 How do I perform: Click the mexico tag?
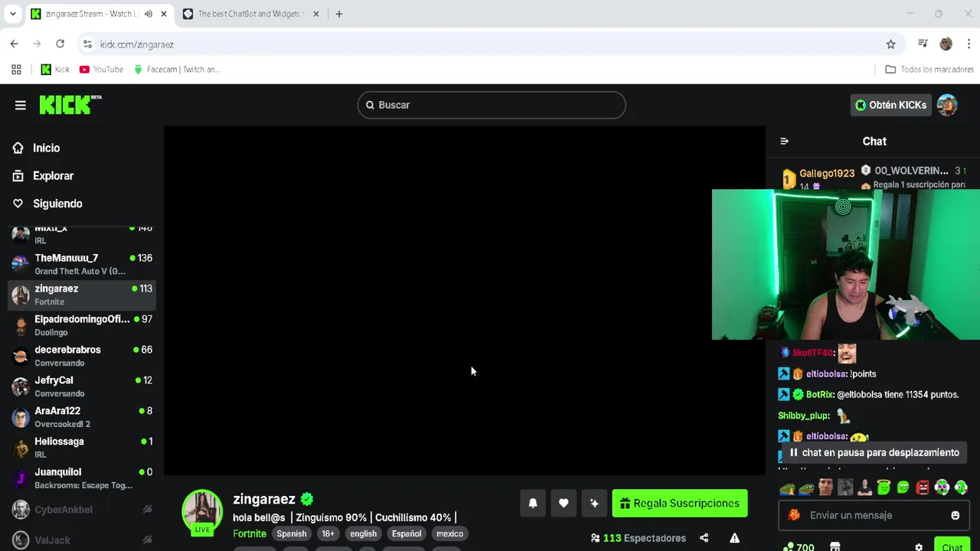point(449,533)
